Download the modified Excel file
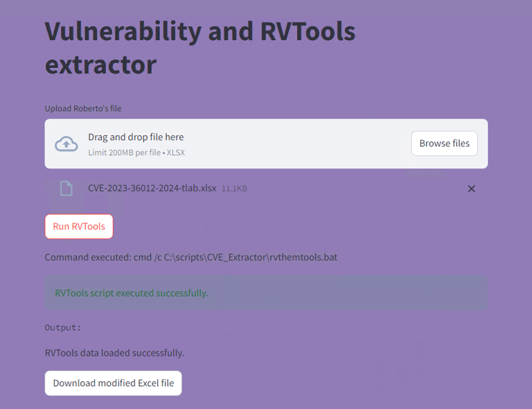The image size is (532, 409). coord(114,383)
